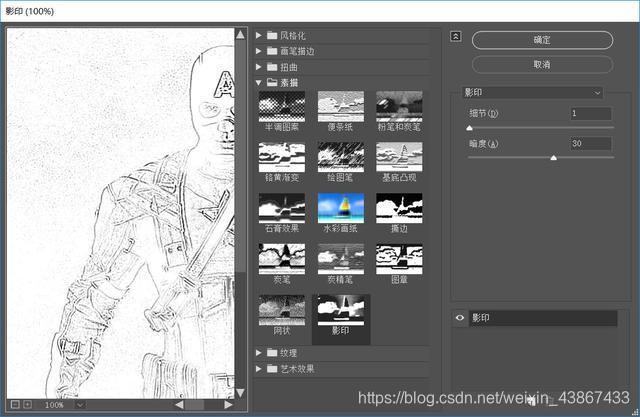Image resolution: width=640 pixels, height=417 pixels.
Task: Open the 影印 filter type dropdown
Action: point(533,93)
